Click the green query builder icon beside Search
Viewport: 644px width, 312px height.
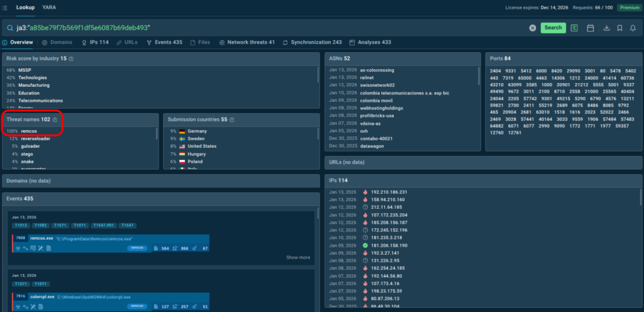[575, 28]
